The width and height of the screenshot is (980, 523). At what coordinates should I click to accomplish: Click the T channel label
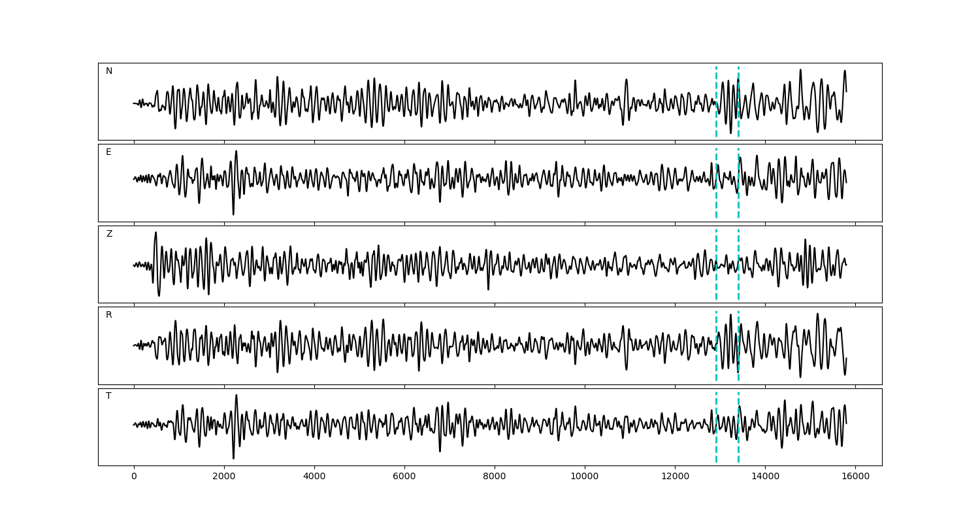108,396
